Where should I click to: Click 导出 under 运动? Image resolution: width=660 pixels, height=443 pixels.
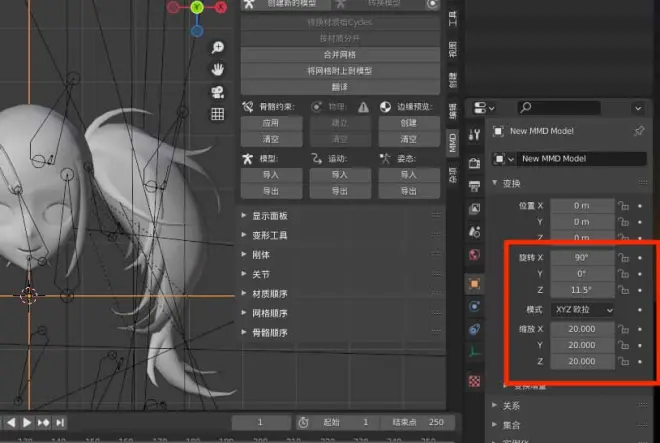point(340,191)
